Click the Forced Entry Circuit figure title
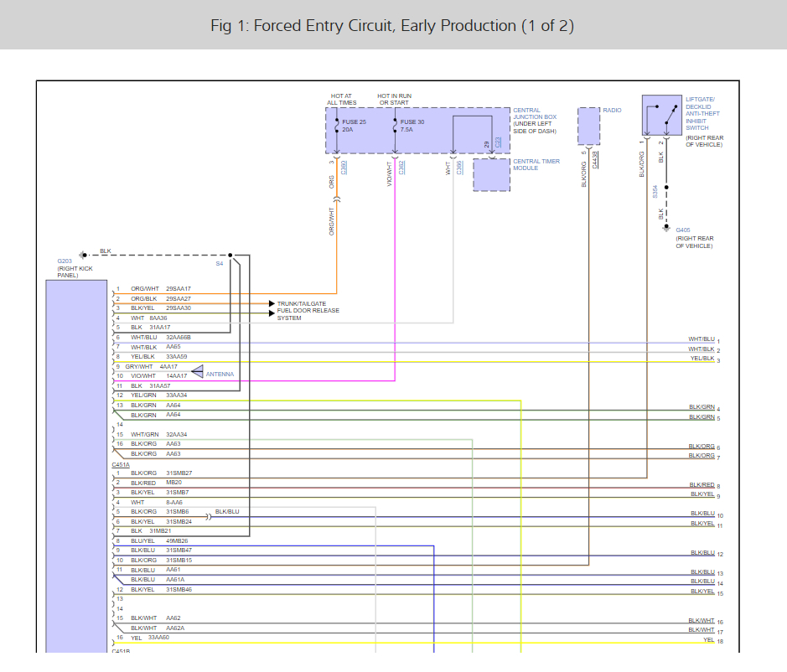Viewport: 787px width, 672px height. click(392, 25)
